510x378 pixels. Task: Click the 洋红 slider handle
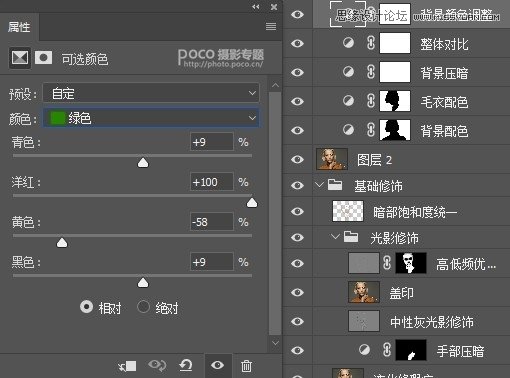click(252, 202)
